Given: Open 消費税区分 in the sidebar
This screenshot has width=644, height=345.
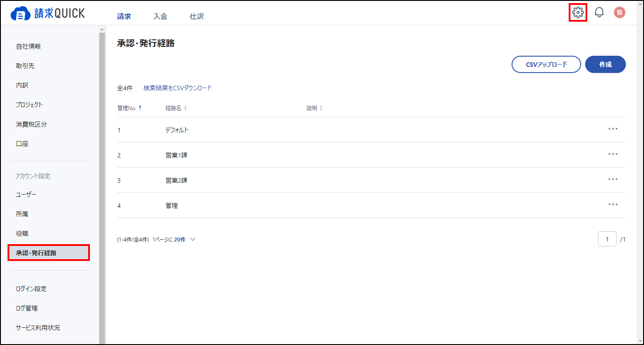Looking at the screenshot, I should [31, 124].
